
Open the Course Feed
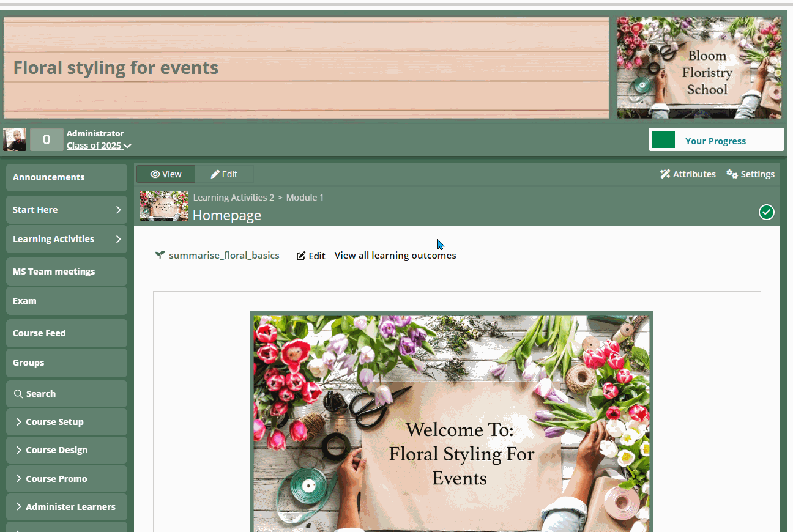tap(67, 333)
